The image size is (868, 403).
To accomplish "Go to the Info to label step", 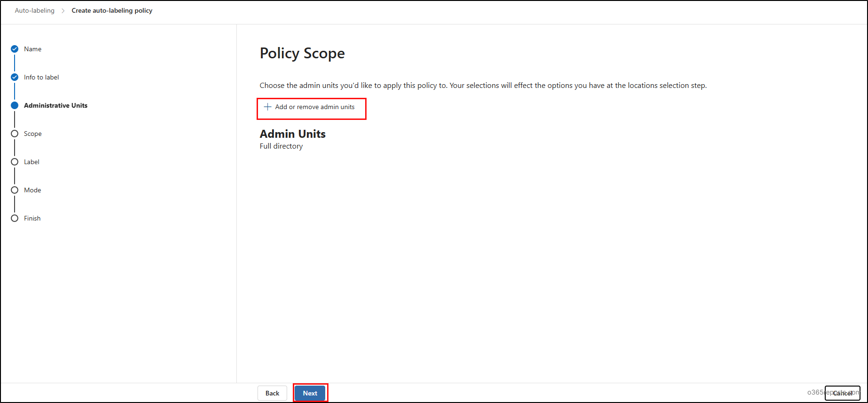I will click(41, 77).
